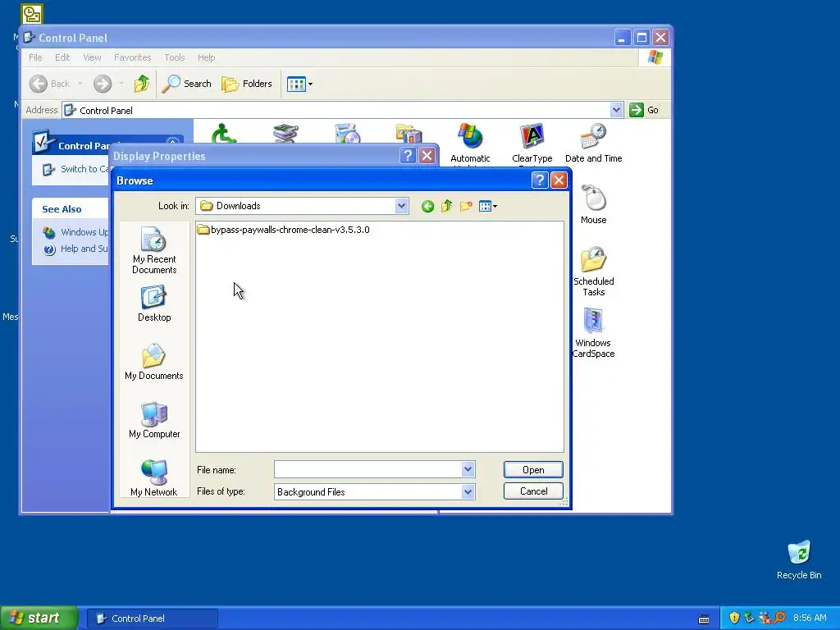Open My Recent Documents place
840x630 pixels.
click(154, 251)
